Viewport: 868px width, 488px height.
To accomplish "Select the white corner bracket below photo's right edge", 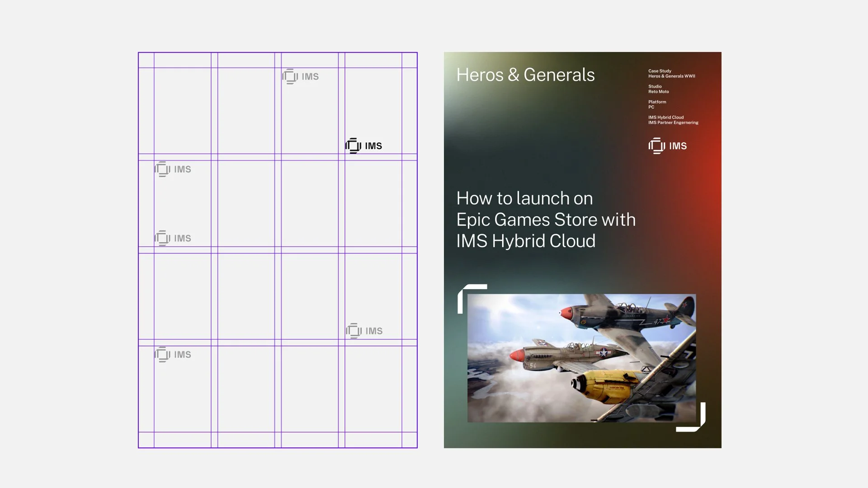I will [694, 420].
